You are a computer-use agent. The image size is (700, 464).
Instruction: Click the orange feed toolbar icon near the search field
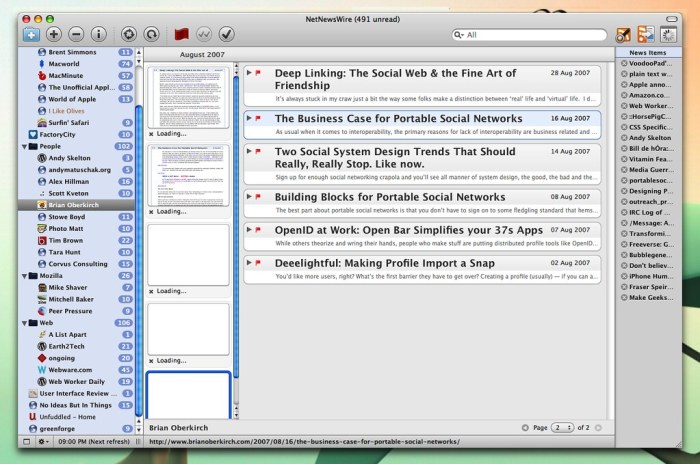[x=623, y=35]
